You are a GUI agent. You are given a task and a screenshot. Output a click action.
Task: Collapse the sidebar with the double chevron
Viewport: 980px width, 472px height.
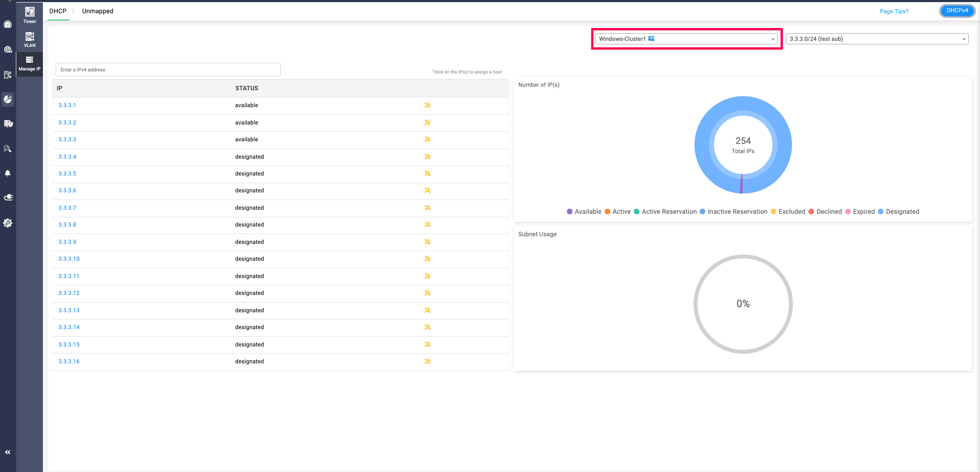8,452
